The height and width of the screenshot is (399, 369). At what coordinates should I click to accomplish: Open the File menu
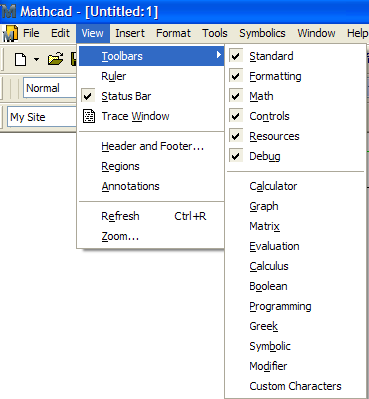pyautogui.click(x=31, y=33)
